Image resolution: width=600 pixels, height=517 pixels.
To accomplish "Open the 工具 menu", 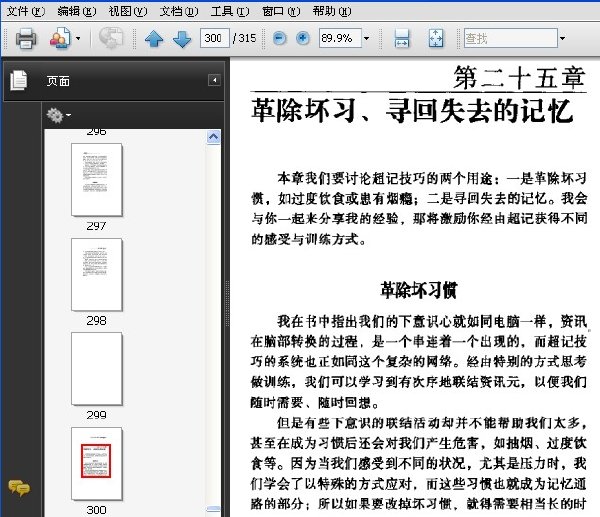I will [230, 11].
